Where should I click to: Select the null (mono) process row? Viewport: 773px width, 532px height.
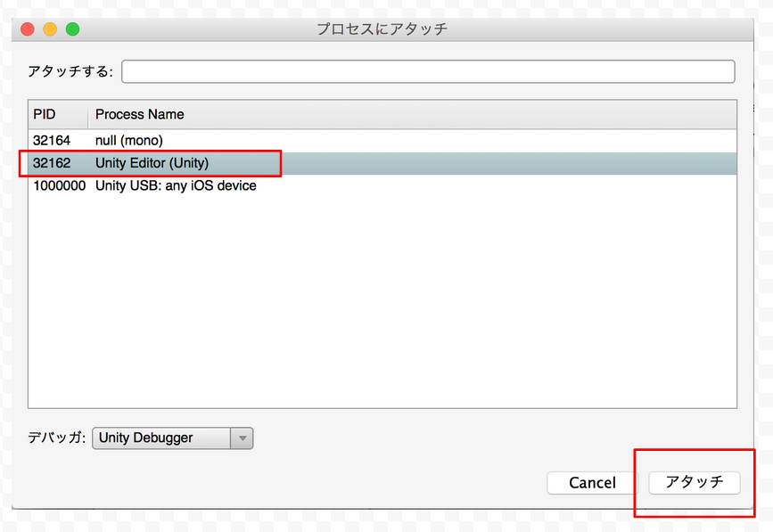pyautogui.click(x=382, y=141)
